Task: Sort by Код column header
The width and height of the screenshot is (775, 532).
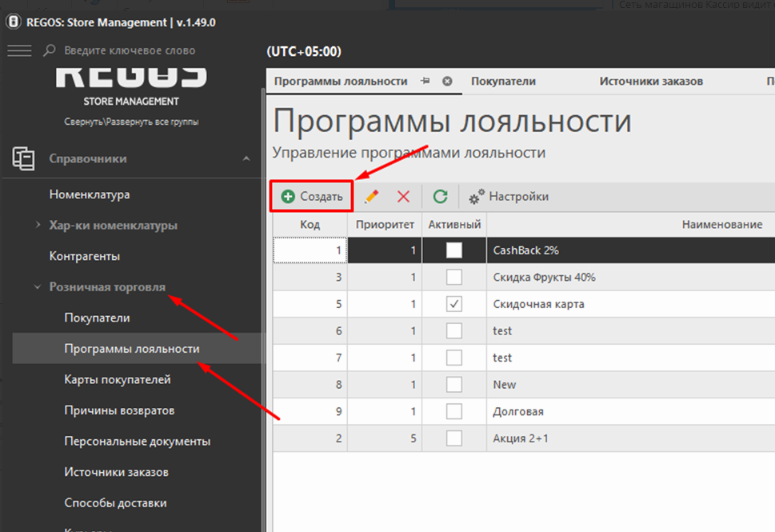Action: [x=310, y=225]
